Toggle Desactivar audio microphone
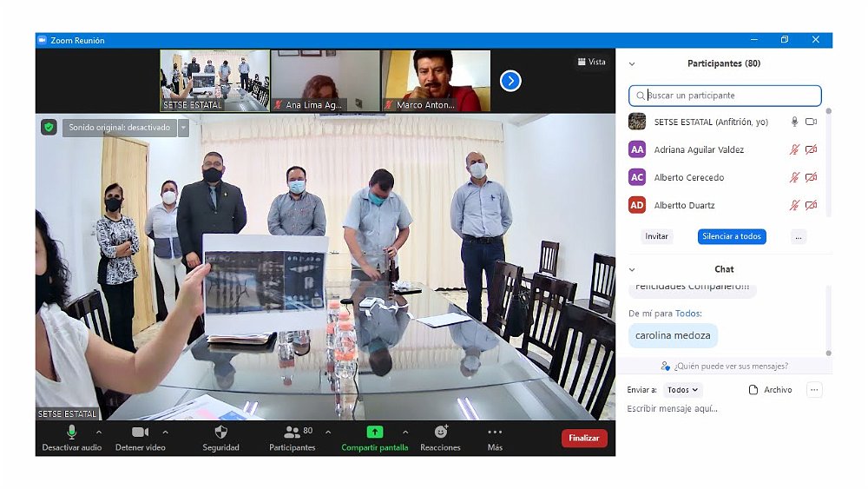 coord(71,432)
